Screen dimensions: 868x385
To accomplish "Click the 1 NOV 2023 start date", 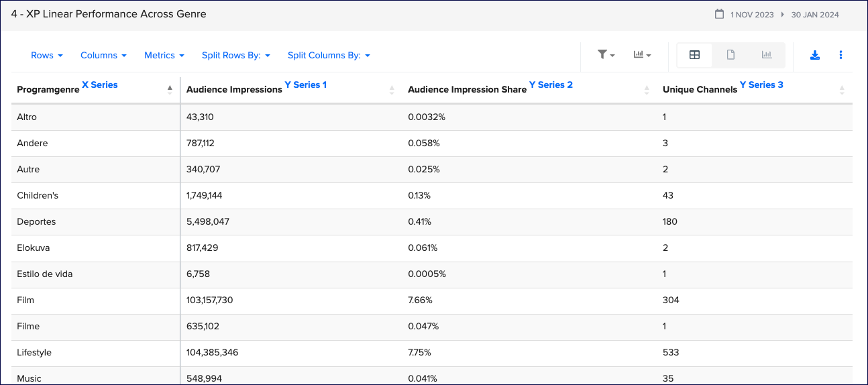I will [752, 15].
